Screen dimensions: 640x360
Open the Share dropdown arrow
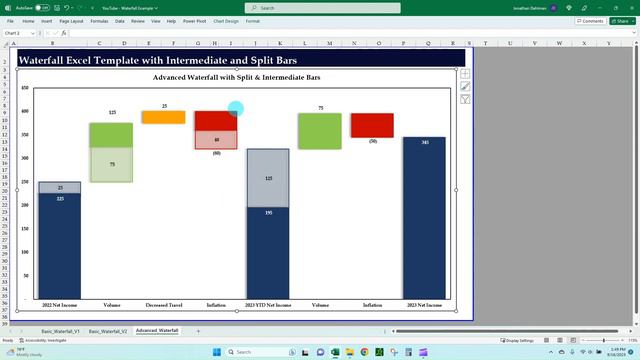(633, 21)
